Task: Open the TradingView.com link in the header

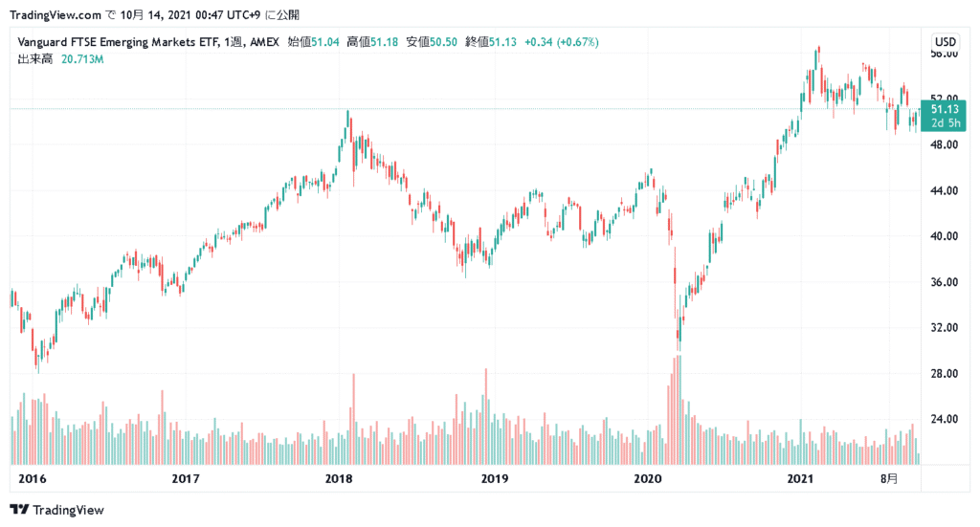Action: pos(54,14)
